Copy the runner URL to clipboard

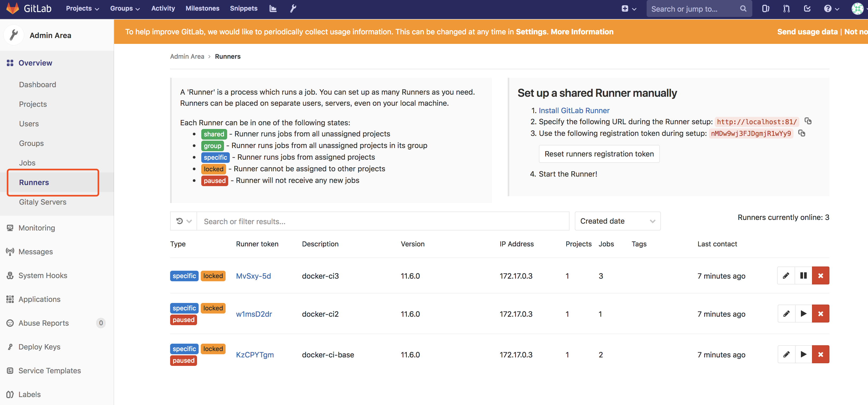click(x=808, y=121)
